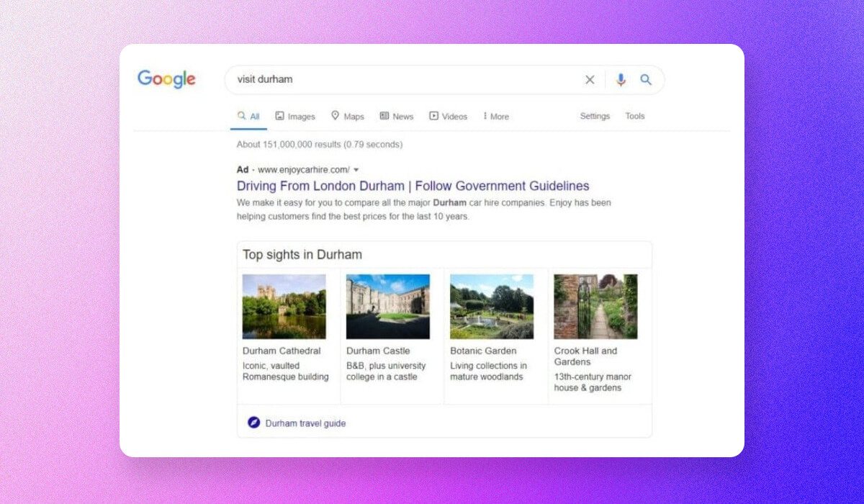Clear the search box with the X

pyautogui.click(x=590, y=79)
